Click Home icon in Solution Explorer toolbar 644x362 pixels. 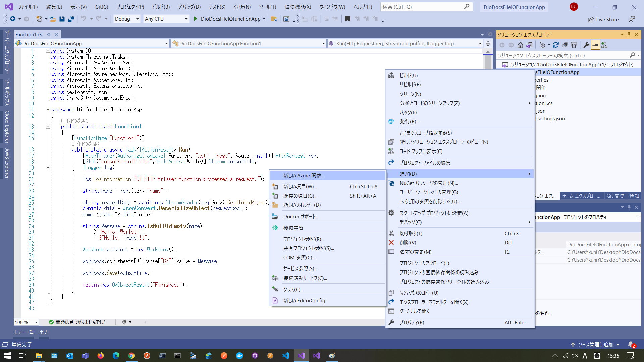(520, 45)
